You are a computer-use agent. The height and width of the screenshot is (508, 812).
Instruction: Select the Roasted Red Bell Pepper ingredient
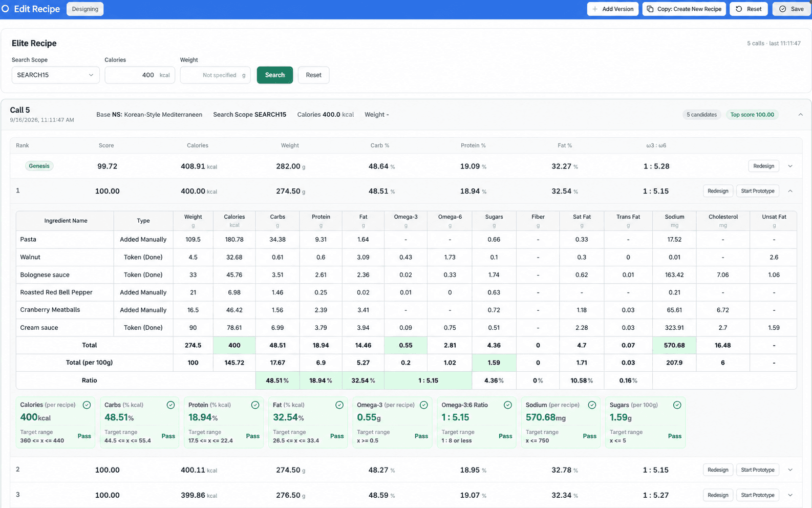tap(56, 292)
